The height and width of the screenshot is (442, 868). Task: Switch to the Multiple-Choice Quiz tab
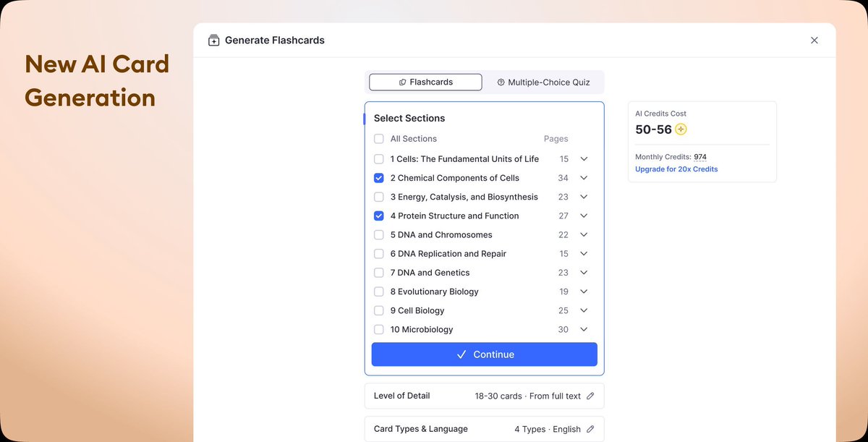tap(543, 82)
